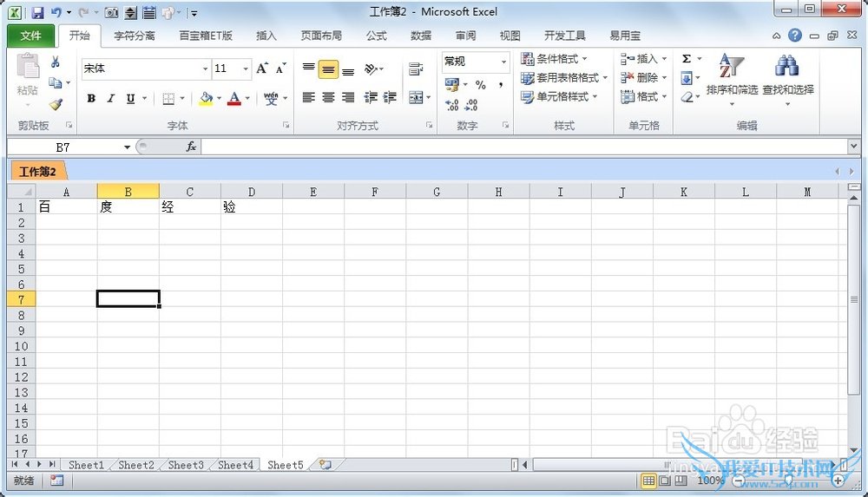Image resolution: width=868 pixels, height=497 pixels.
Task: Open the phonetic guide wén icon
Action: point(271,99)
